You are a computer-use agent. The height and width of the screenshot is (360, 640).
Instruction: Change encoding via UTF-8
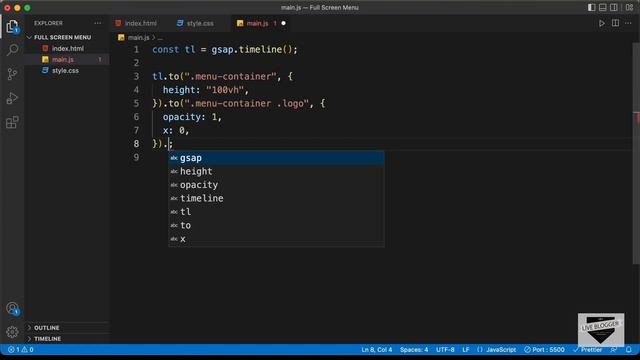point(445,350)
